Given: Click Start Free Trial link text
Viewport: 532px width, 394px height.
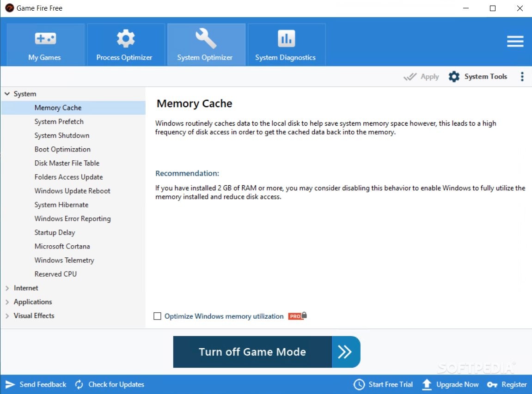Looking at the screenshot, I should click(391, 384).
